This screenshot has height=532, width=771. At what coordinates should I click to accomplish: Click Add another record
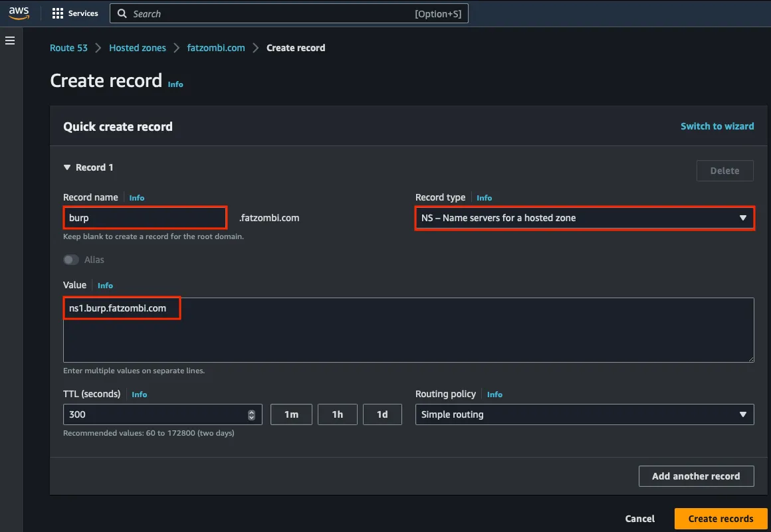pos(697,476)
